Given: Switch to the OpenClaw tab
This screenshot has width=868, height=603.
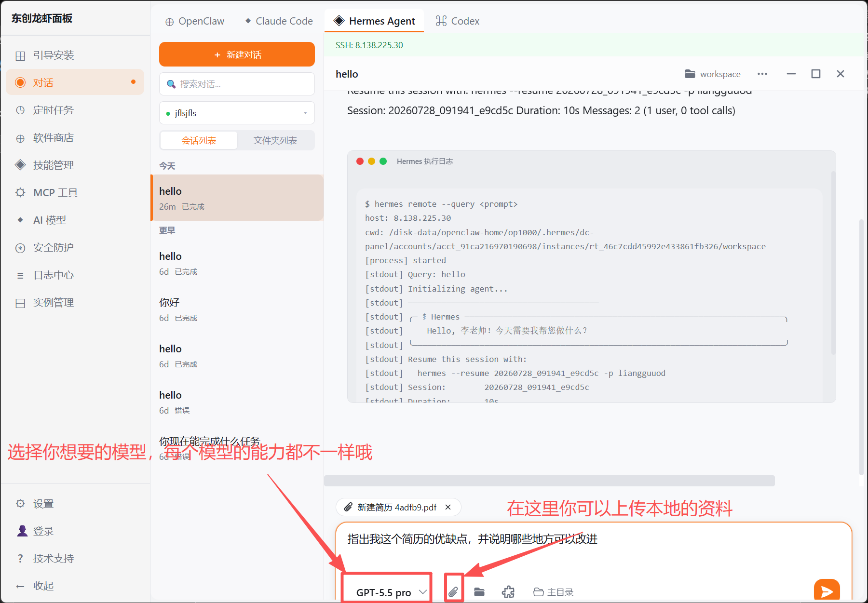Looking at the screenshot, I should (195, 21).
